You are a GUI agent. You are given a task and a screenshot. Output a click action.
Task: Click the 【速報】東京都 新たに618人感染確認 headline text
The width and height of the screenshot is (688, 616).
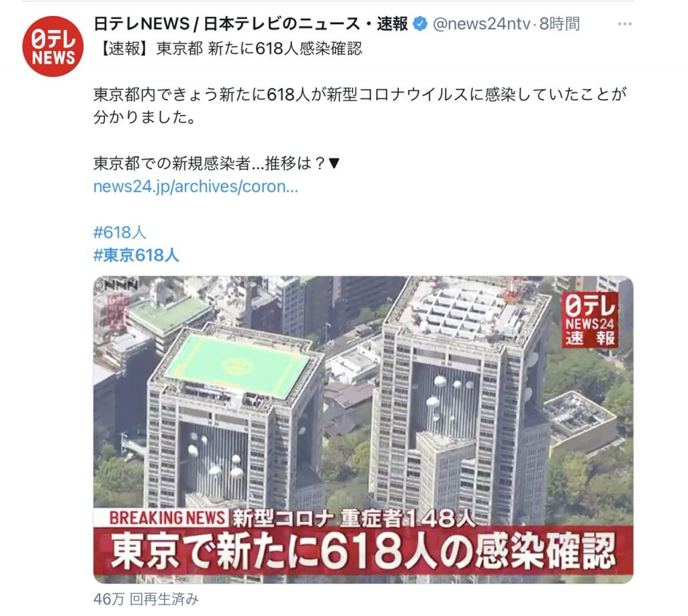point(228,48)
